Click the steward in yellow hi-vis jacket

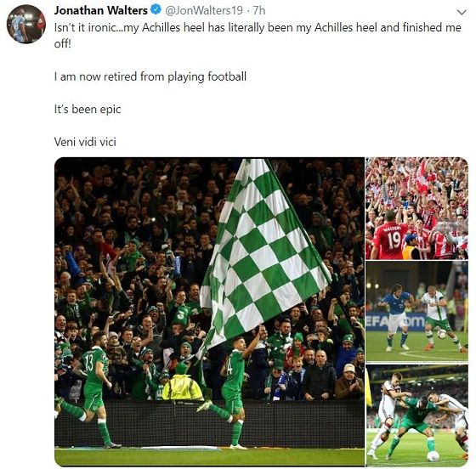pyautogui.click(x=183, y=383)
